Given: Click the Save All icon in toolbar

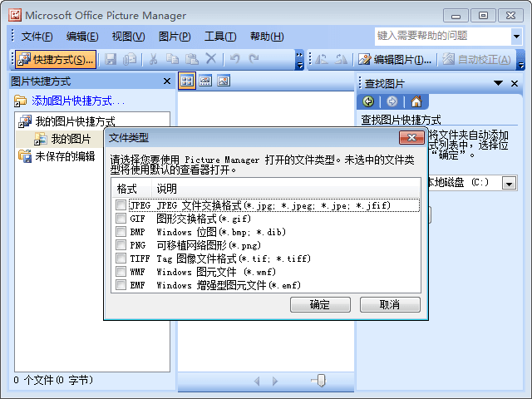Looking at the screenshot, I should (130, 59).
